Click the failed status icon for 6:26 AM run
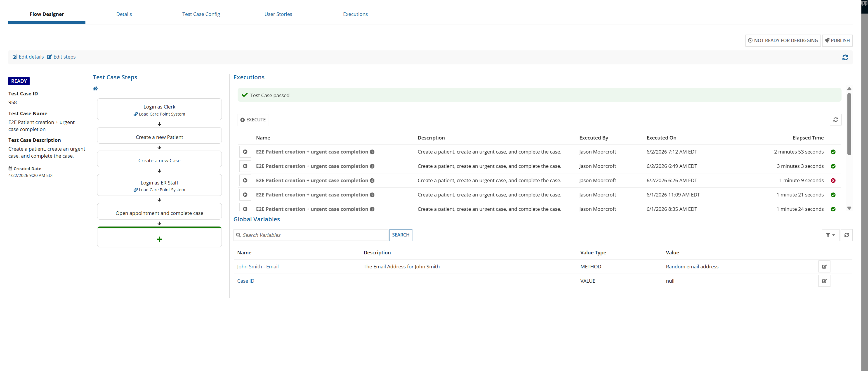This screenshot has width=868, height=371. pos(833,180)
